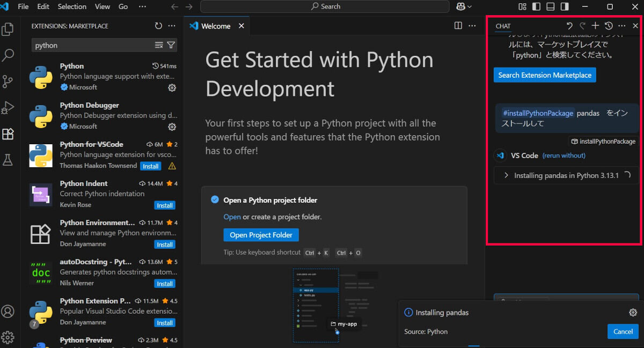Install the Python for VSCode extension
644x348 pixels.
tap(150, 166)
